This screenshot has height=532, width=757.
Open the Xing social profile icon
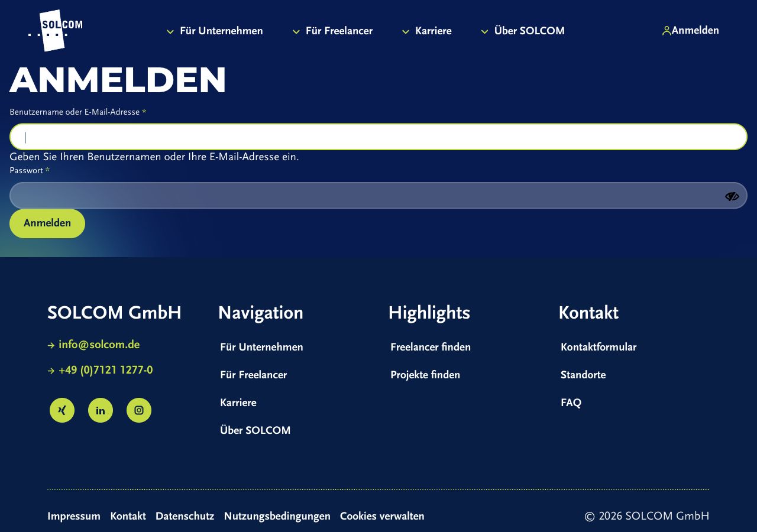[x=62, y=410]
